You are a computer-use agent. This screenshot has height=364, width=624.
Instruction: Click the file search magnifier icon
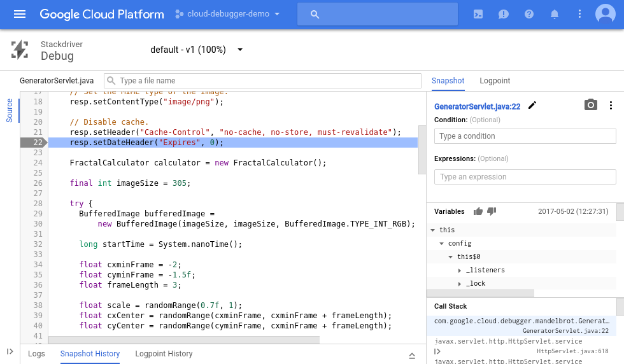tap(111, 81)
